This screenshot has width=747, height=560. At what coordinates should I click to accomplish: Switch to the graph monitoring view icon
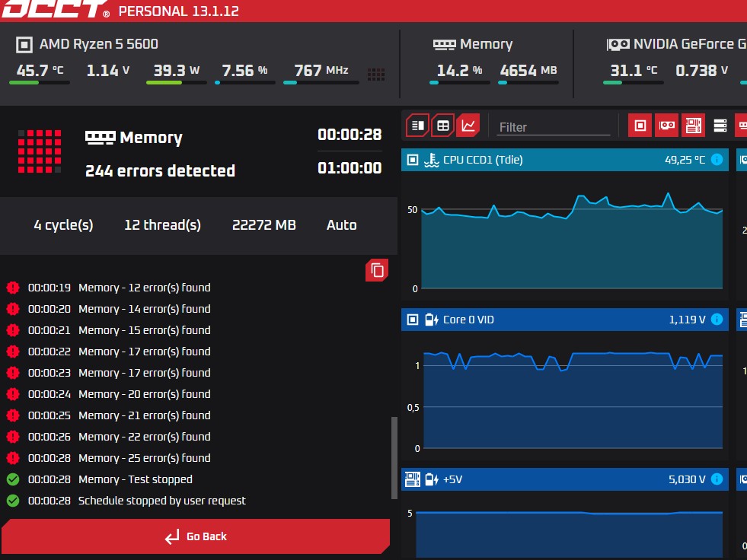click(x=468, y=126)
